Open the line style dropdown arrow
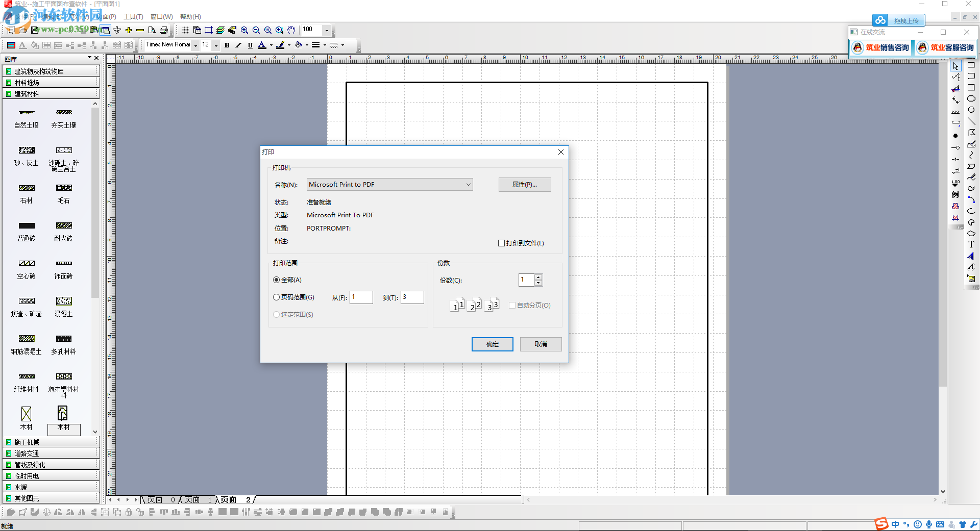Screen dimensions: 980x531 342,45
